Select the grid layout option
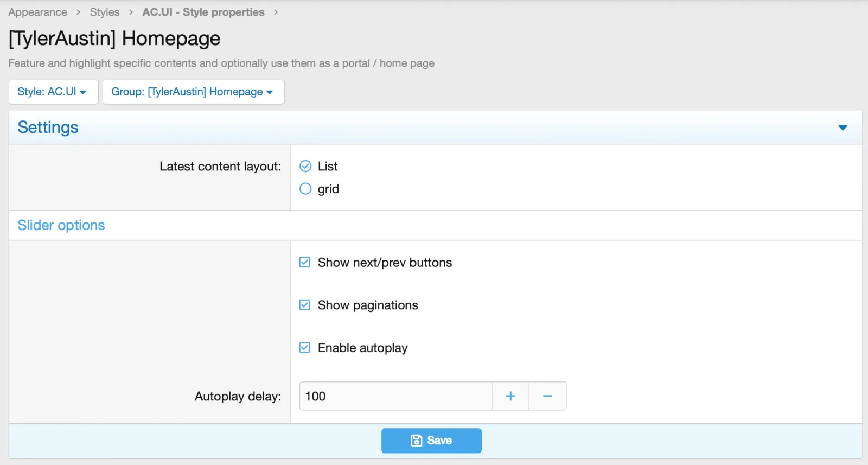Viewport: 868px width, 465px height. (x=306, y=189)
